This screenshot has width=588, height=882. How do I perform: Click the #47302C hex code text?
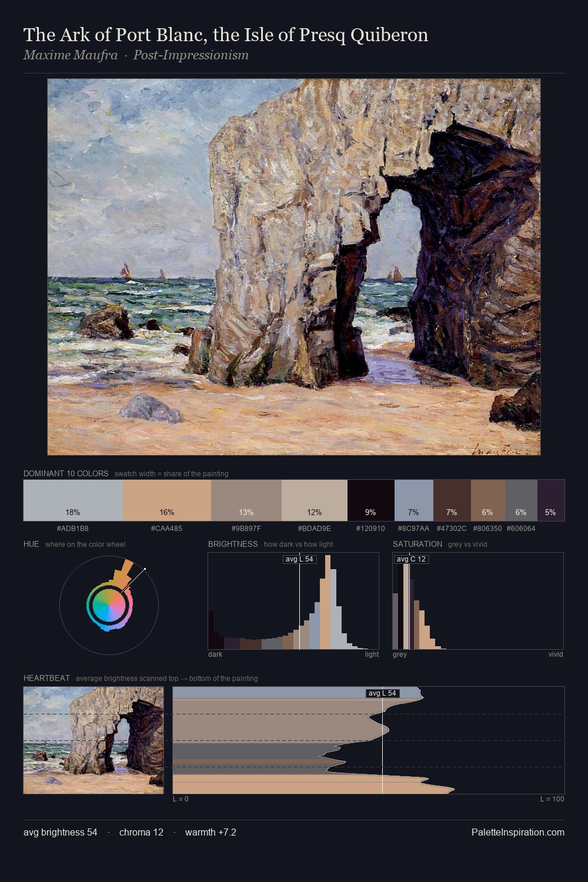click(452, 529)
